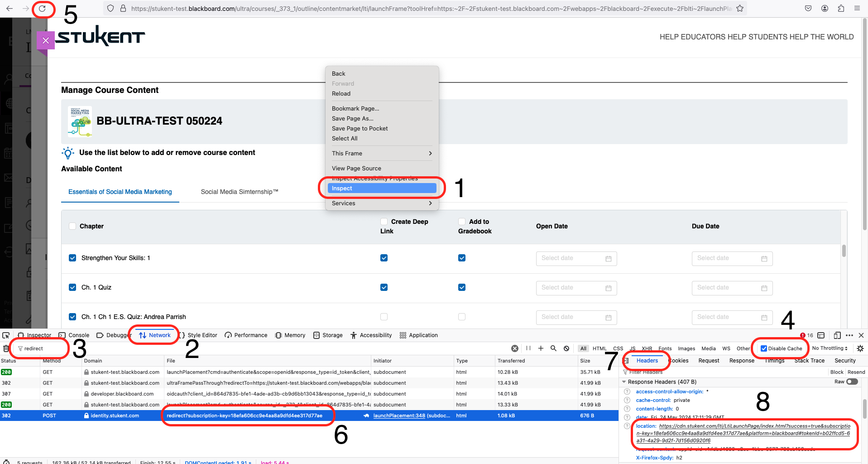Bookmark this page with the star icon
The height and width of the screenshot is (464, 868).
click(x=740, y=9)
